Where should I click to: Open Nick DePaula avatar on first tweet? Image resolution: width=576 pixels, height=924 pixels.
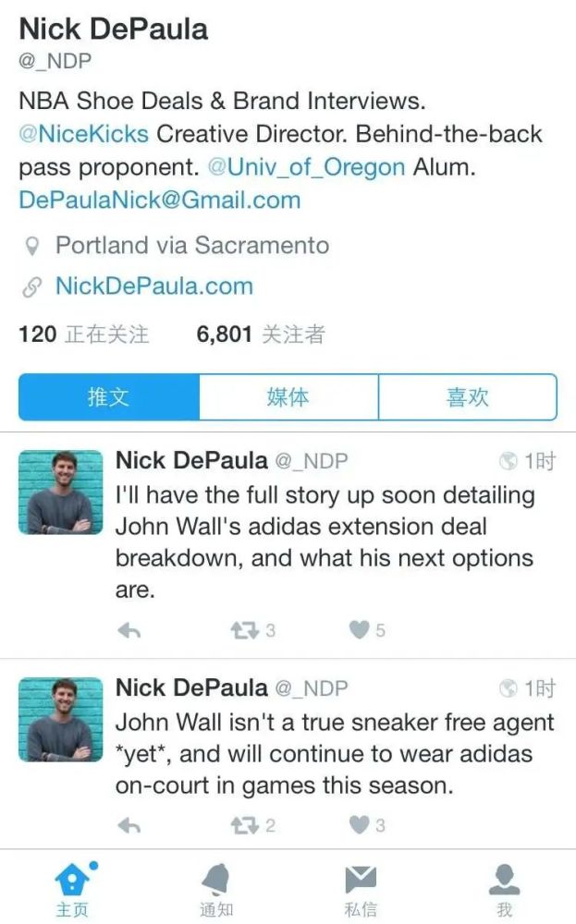coord(61,492)
